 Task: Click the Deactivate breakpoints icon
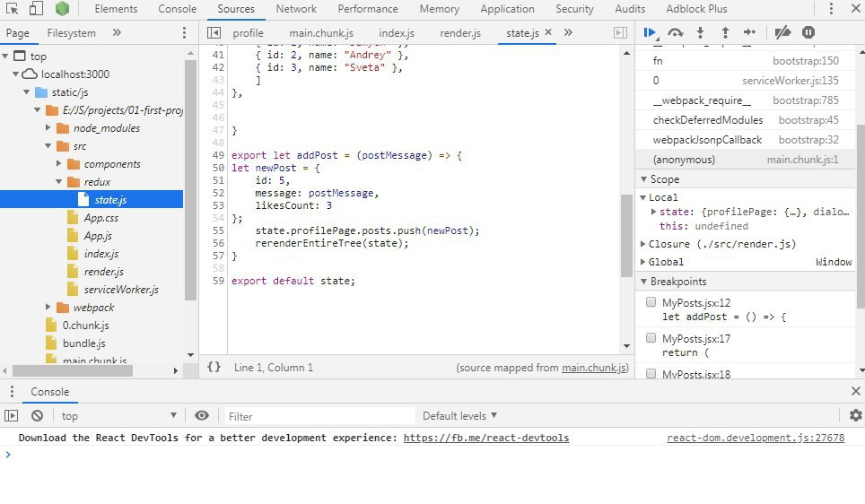coord(782,32)
